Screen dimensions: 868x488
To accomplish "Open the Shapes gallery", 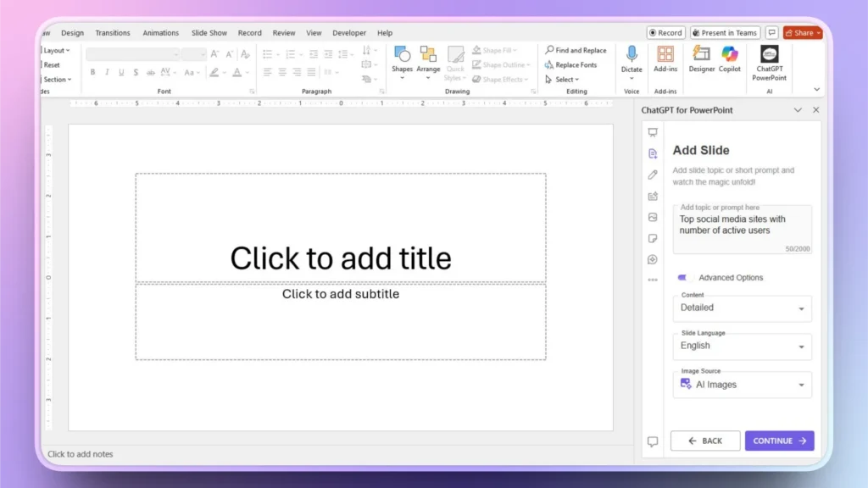I will (402, 61).
